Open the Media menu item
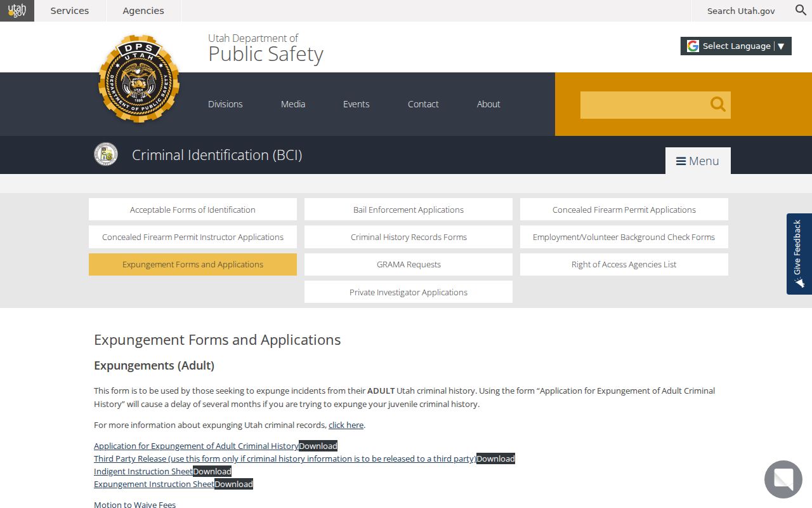This screenshot has width=812, height=508. pyautogui.click(x=293, y=104)
